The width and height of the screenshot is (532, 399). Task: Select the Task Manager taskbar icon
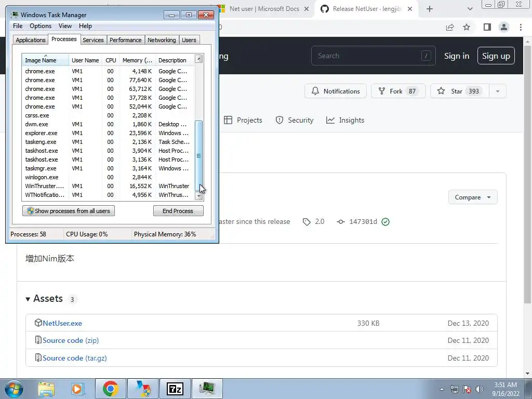(x=207, y=389)
